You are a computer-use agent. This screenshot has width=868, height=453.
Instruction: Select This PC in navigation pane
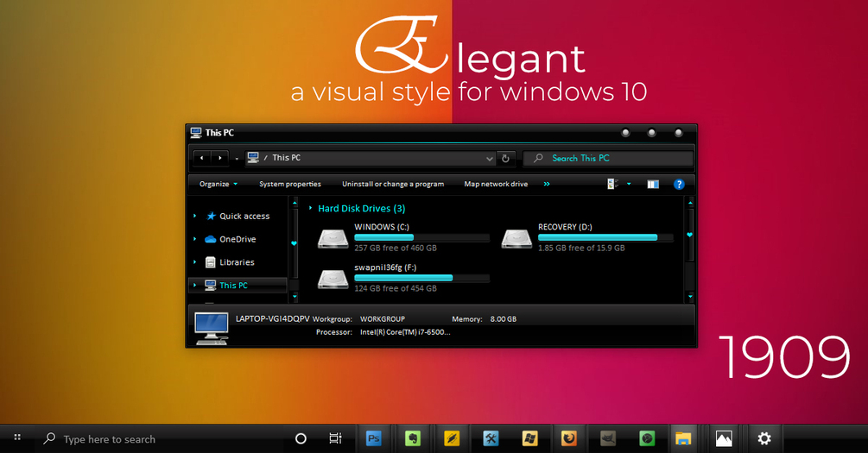(x=233, y=286)
